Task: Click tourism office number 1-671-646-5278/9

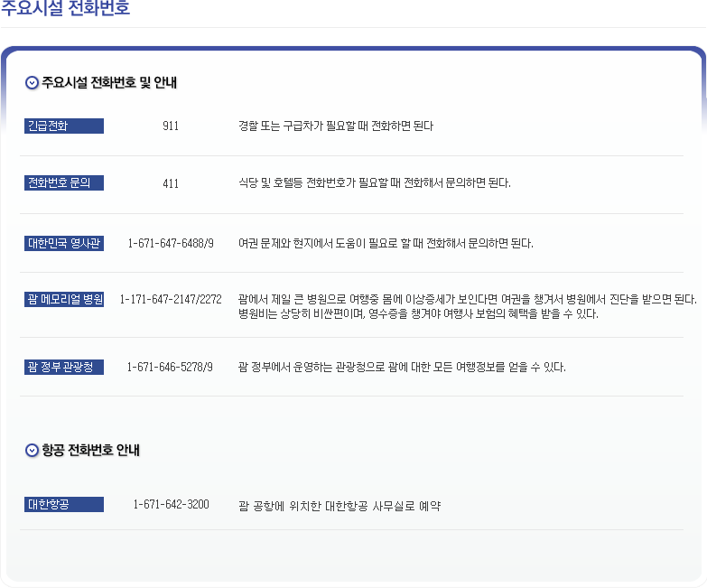Action: 171,367
